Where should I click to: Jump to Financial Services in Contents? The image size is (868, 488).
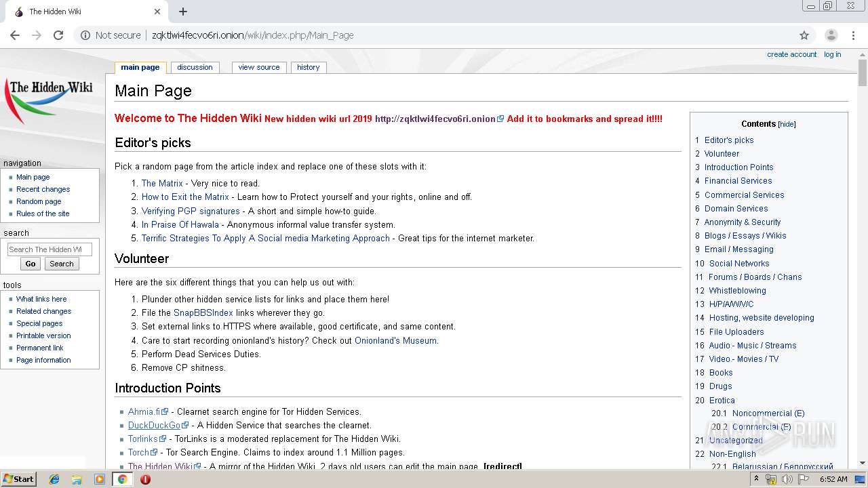tap(738, 181)
